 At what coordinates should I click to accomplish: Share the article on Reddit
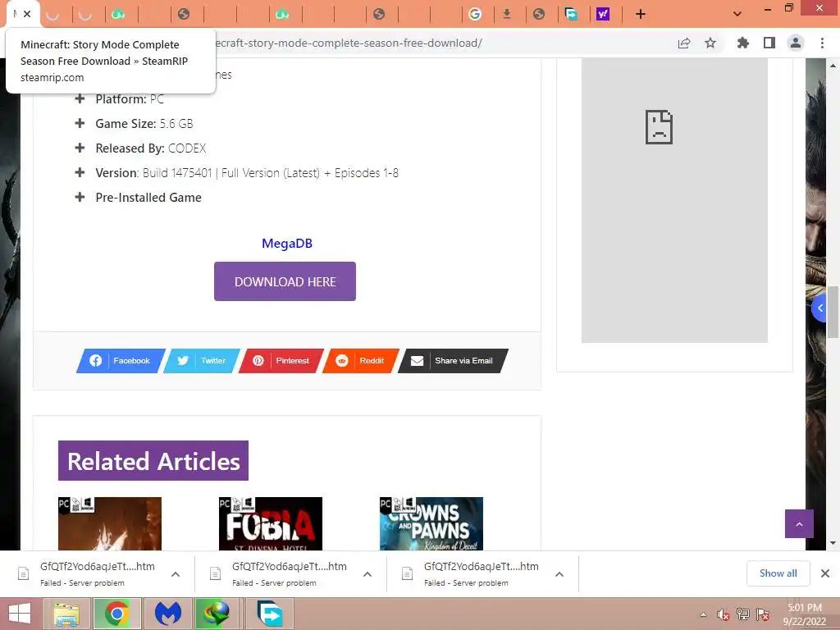[x=361, y=361]
